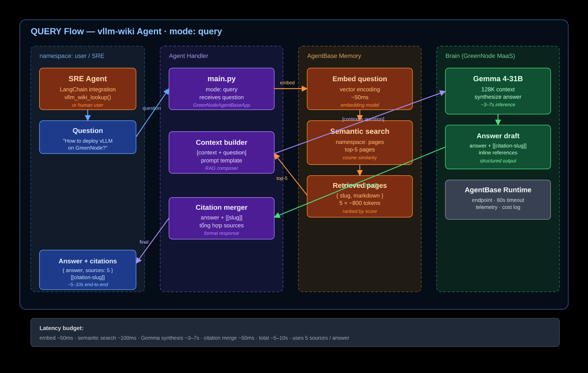Click the 'Agent Handler' lane label

[x=189, y=56]
